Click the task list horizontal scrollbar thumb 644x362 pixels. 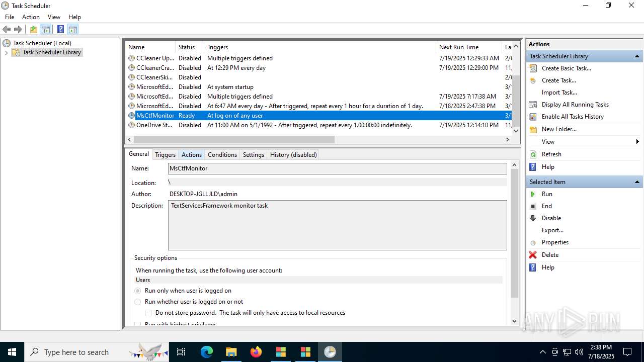tap(234, 139)
